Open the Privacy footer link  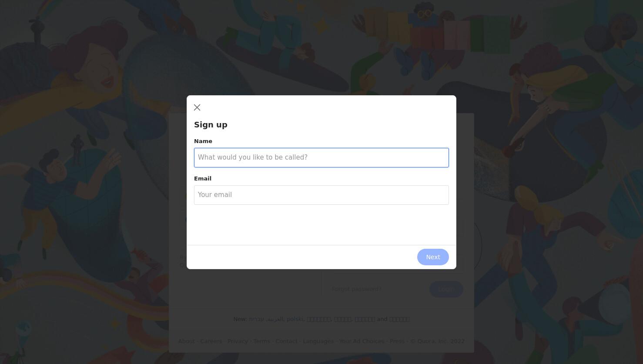238,341
